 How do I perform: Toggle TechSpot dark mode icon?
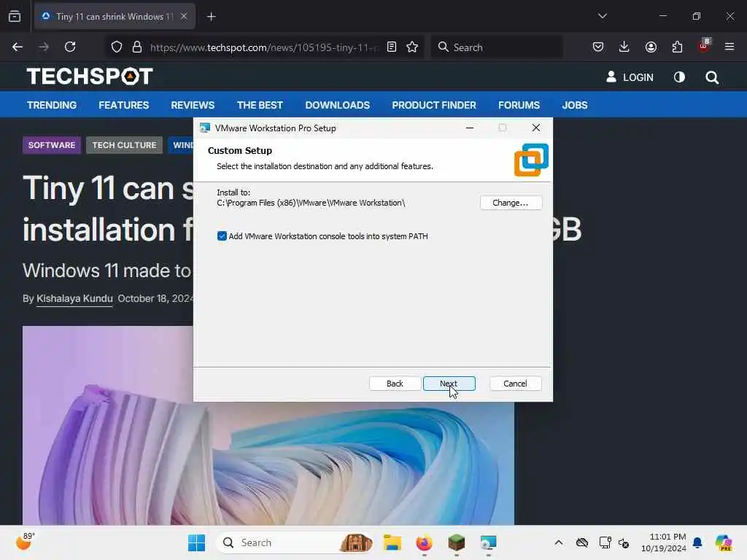(679, 77)
